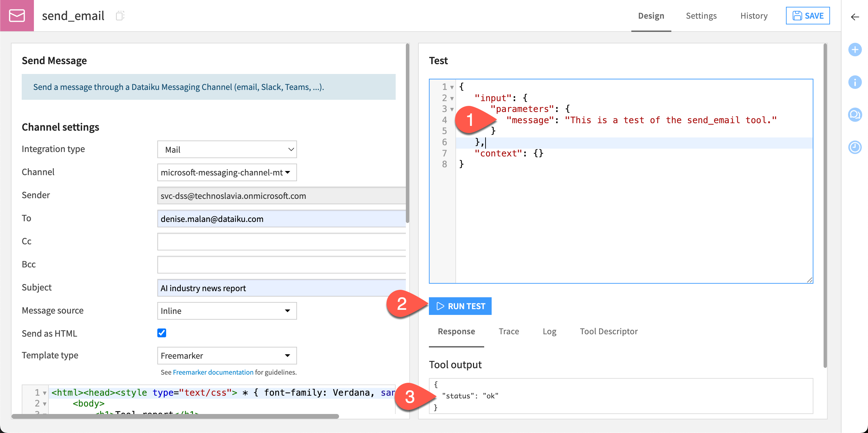Click the SAVE button
The width and height of the screenshot is (868, 433).
[808, 16]
